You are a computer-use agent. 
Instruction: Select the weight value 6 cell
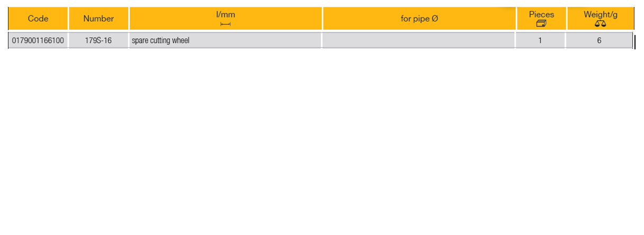point(599,40)
